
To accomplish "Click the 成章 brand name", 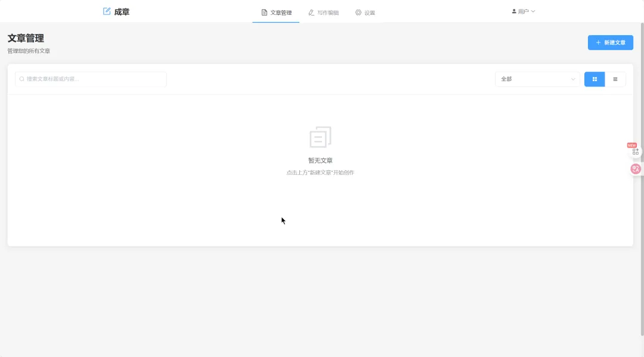I will (x=122, y=12).
